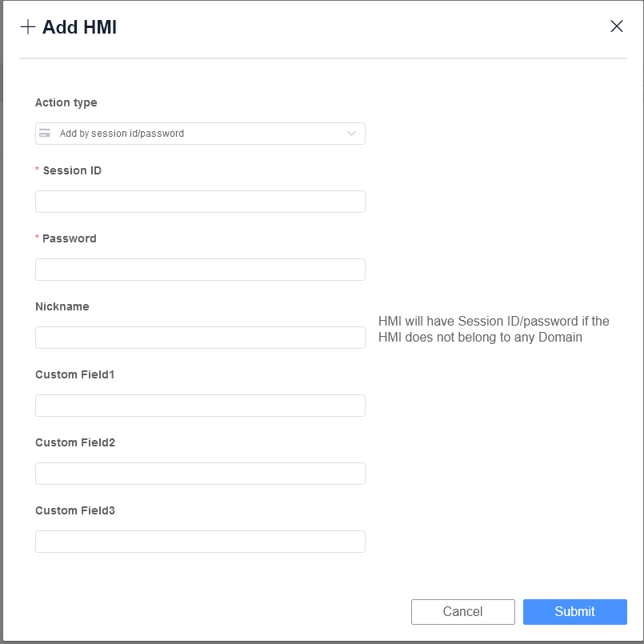
Task: Click the Custom Field3 label
Action: 75,510
